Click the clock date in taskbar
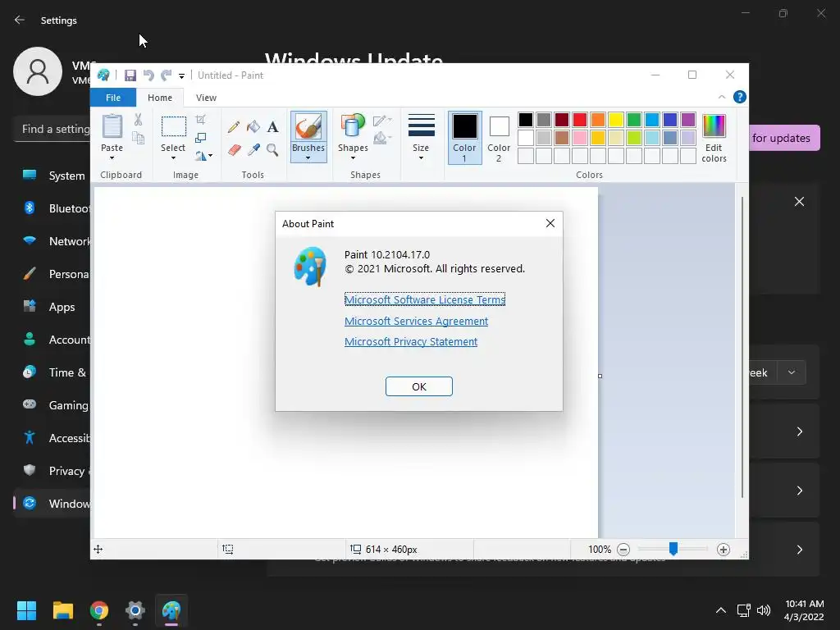 (804, 610)
